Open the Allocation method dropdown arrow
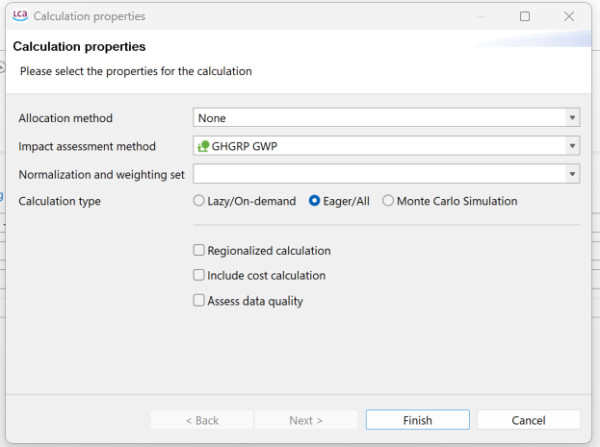The image size is (600, 447). 572,117
